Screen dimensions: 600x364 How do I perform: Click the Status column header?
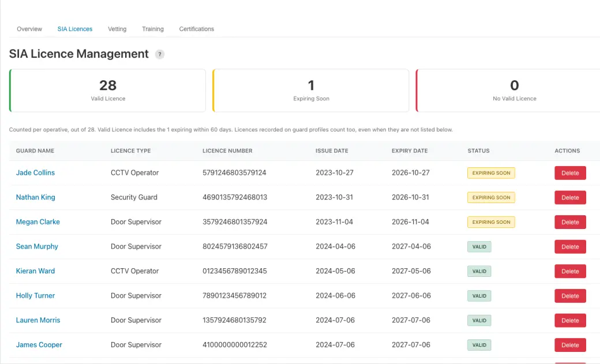(x=478, y=151)
